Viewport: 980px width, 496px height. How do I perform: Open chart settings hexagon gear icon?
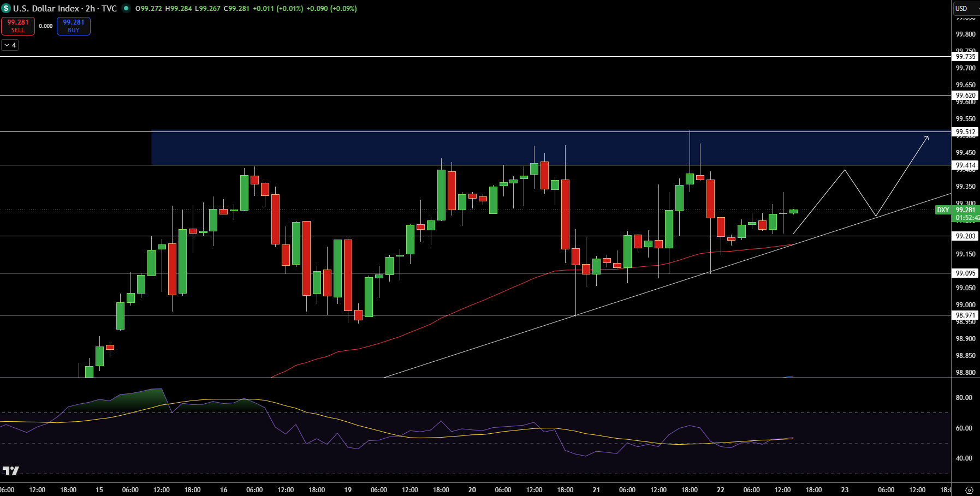(x=969, y=490)
